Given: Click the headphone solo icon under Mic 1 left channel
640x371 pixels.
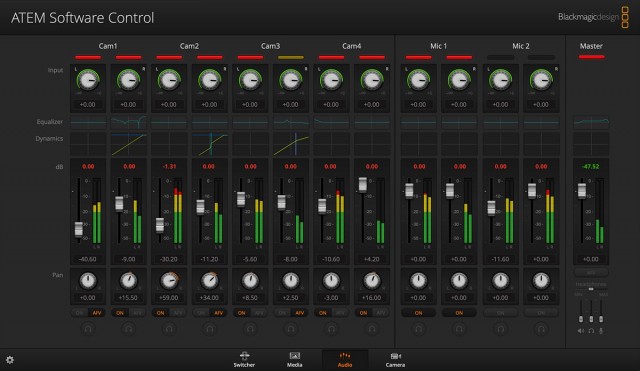Looking at the screenshot, I should click(418, 328).
